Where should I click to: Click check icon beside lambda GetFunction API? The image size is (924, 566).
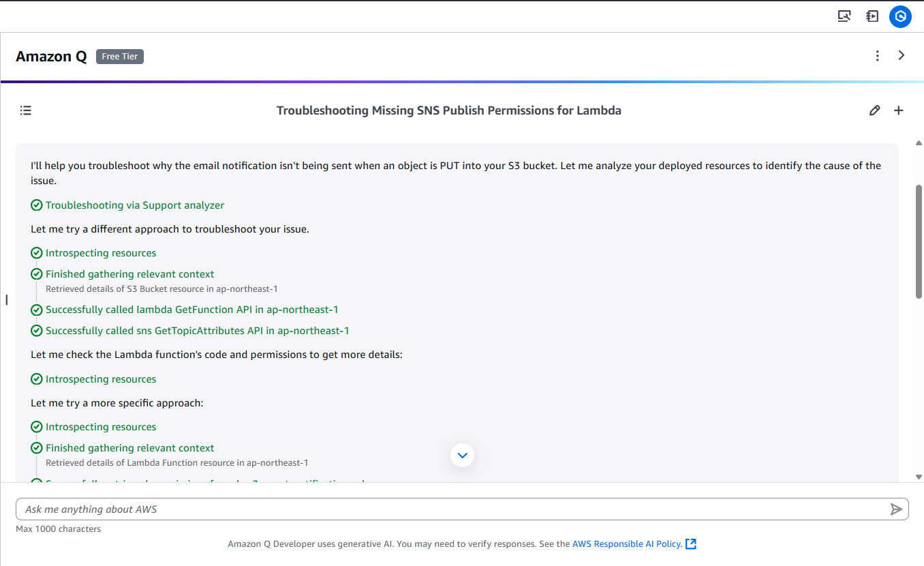tap(37, 310)
